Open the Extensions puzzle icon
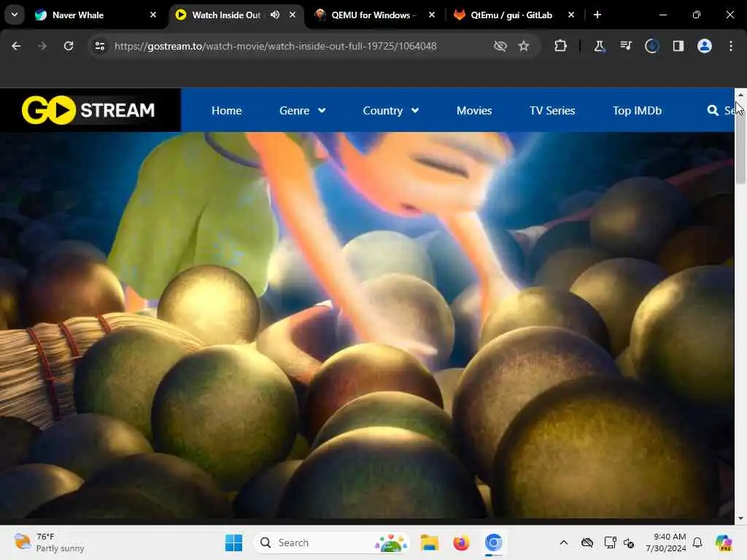The image size is (747, 560). coord(560,46)
